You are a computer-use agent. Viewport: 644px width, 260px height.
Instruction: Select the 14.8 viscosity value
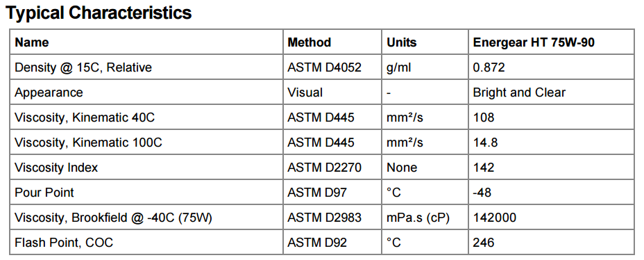tap(486, 143)
